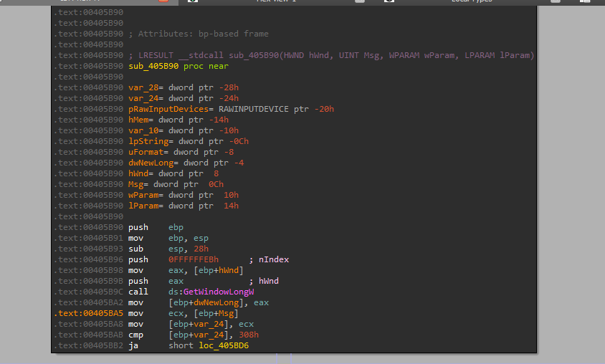Select Msg in its 'dword ptr 0Ch' definition

[x=135, y=185]
